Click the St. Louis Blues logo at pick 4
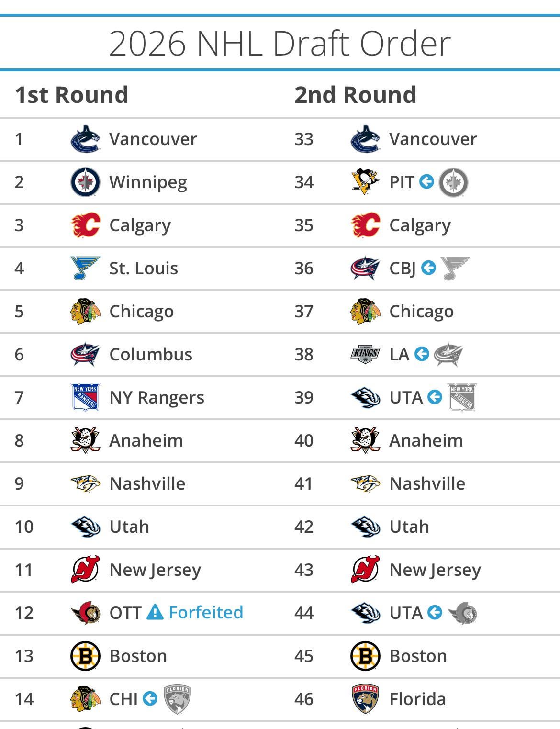Image resolution: width=560 pixels, height=729 pixels. pyautogui.click(x=85, y=268)
